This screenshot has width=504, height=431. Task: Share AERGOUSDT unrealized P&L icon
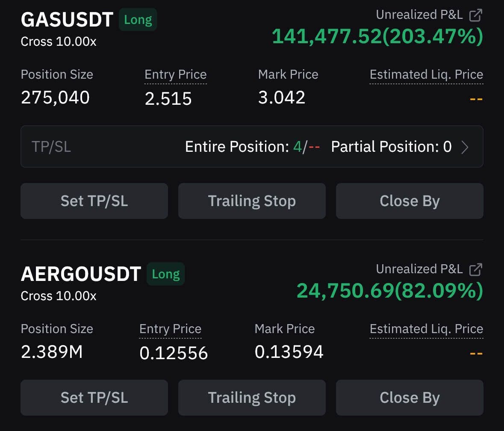tap(475, 269)
